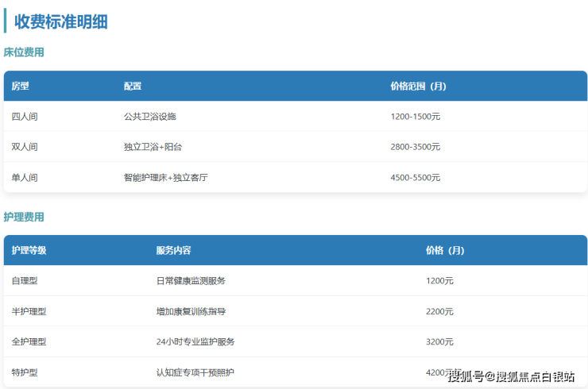Click the 配置 column header
The image size is (588, 389).
pyautogui.click(x=133, y=86)
